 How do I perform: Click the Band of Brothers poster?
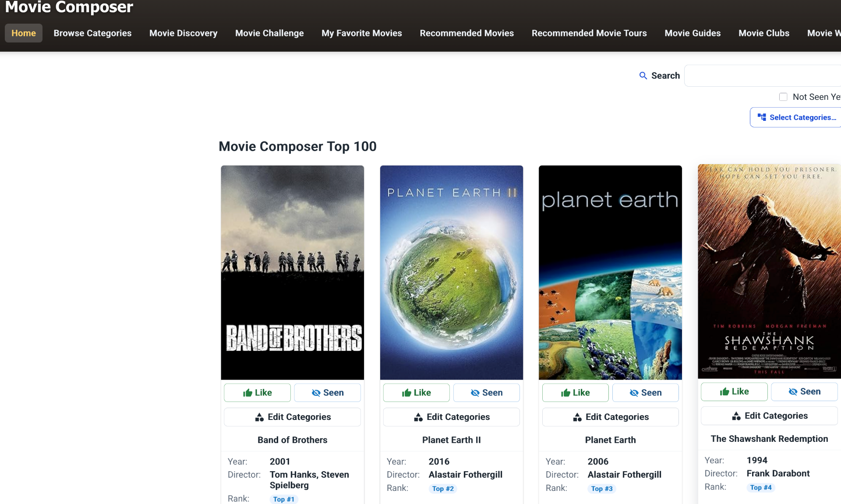pos(293,272)
